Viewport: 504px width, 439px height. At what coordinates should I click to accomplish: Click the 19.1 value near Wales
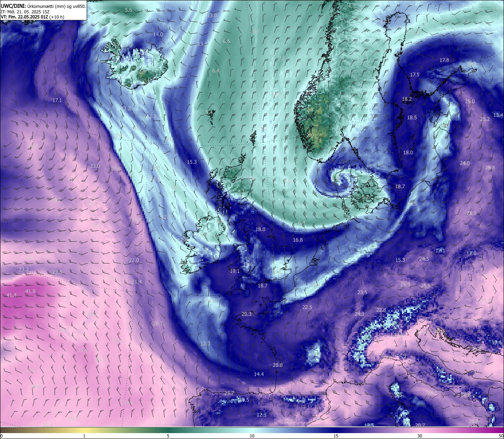coord(235,271)
